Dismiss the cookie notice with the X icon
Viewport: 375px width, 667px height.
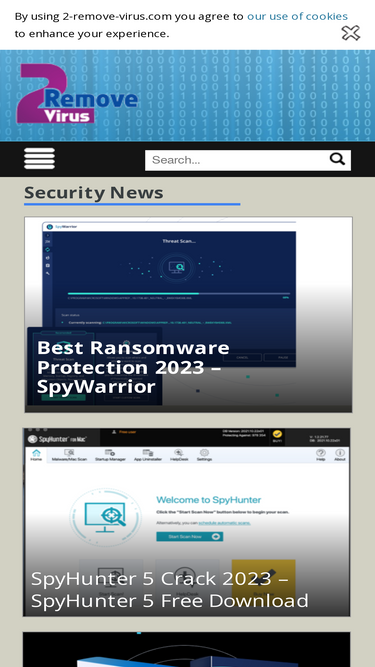click(x=351, y=33)
